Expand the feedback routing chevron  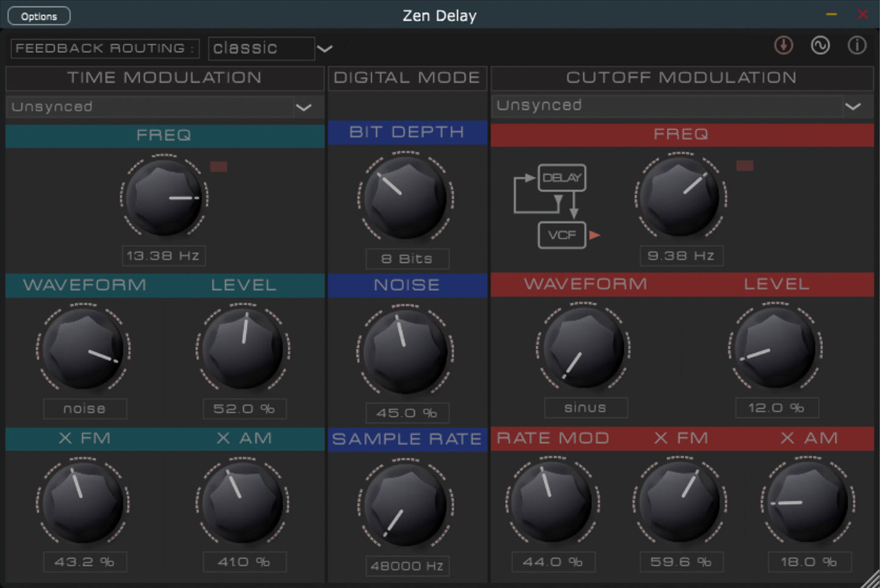pyautogui.click(x=325, y=49)
